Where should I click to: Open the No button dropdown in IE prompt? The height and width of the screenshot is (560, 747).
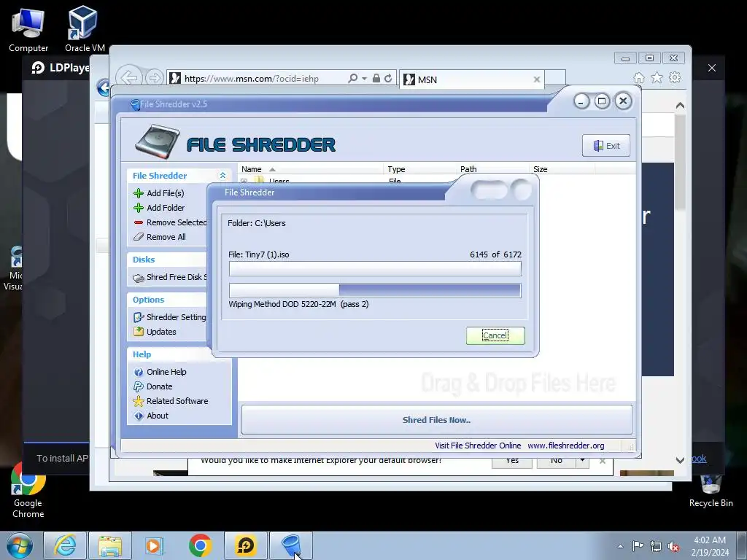coord(583,461)
